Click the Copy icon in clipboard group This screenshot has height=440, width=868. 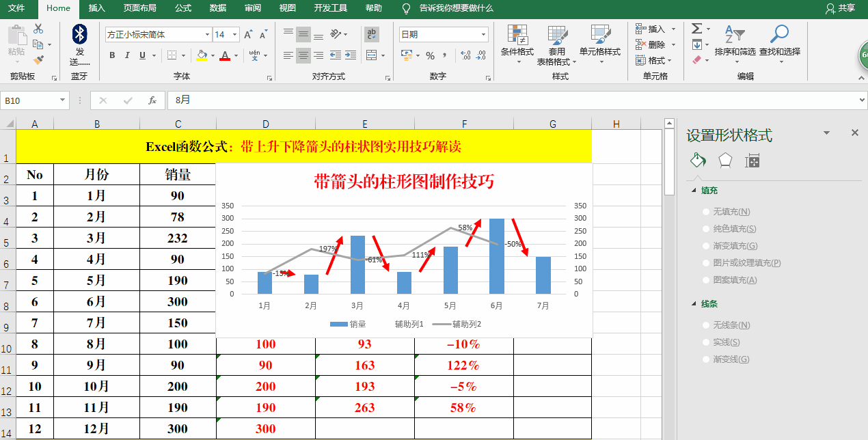click(x=37, y=44)
